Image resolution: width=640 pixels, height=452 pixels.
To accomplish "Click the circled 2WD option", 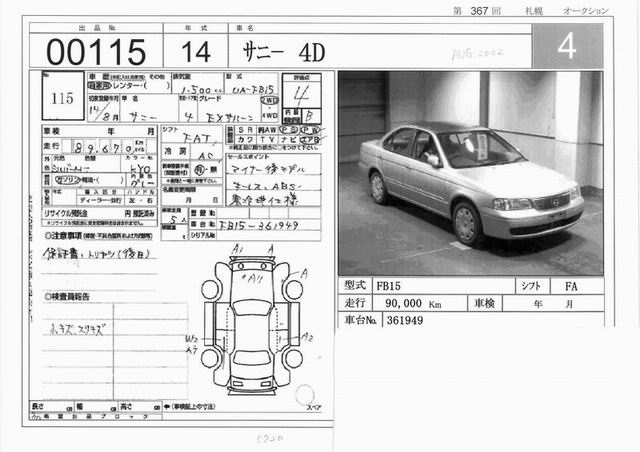I will point(270,100).
